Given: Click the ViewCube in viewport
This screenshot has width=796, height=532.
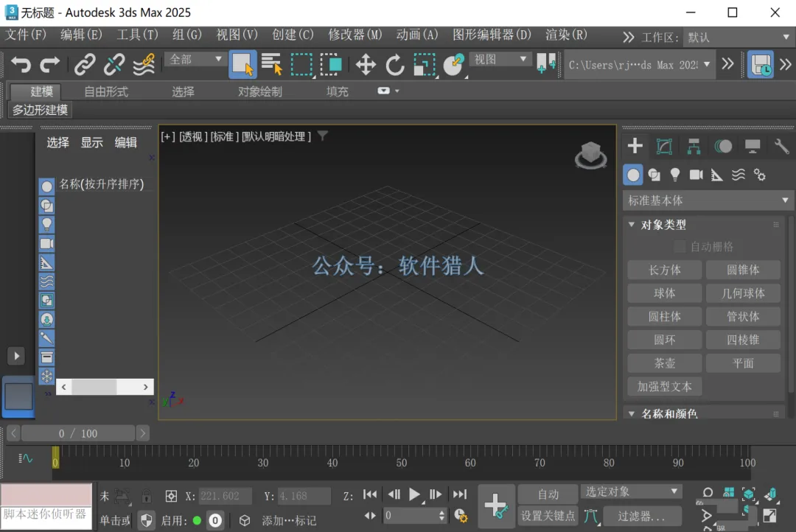Looking at the screenshot, I should click(x=590, y=155).
